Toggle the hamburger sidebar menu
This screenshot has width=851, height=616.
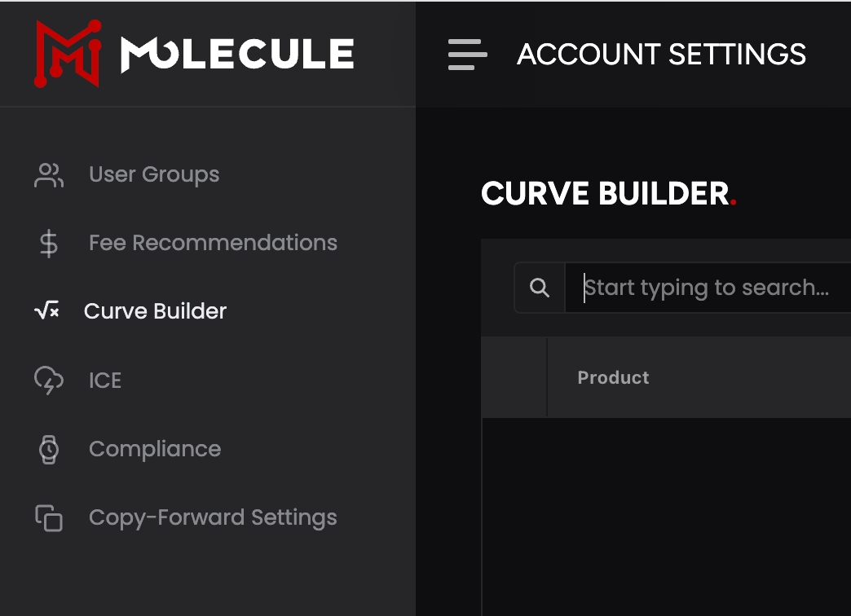[467, 55]
